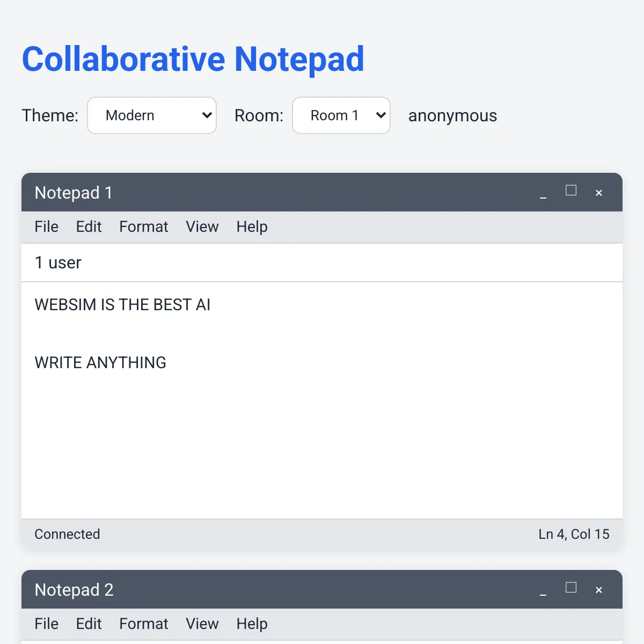Screen dimensions: 644x644
Task: Open the View menu in Notepad 1
Action: (202, 226)
